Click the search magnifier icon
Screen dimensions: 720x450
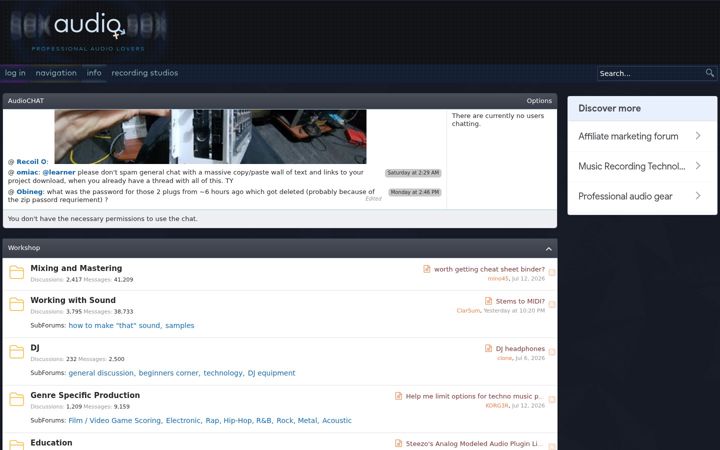(x=709, y=73)
